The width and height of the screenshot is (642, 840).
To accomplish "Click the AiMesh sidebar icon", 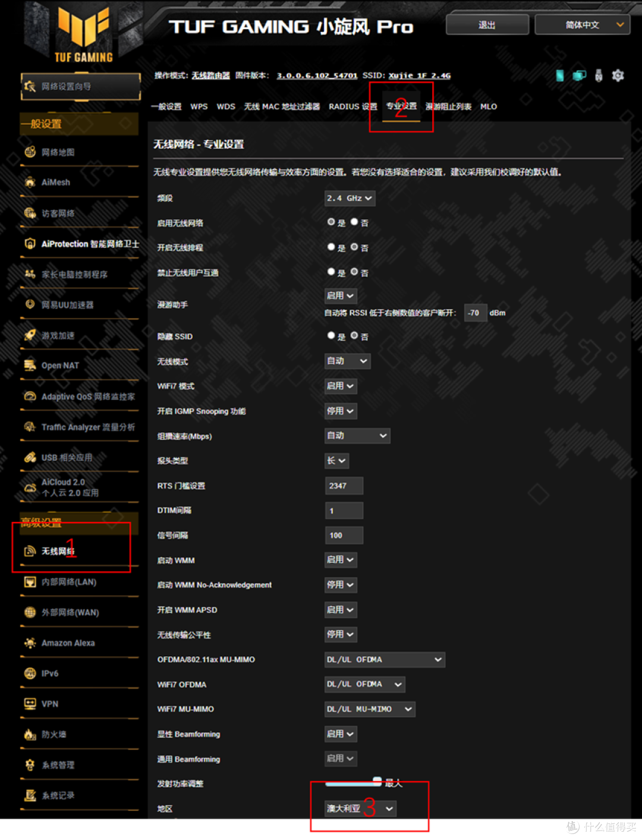I will pos(30,183).
